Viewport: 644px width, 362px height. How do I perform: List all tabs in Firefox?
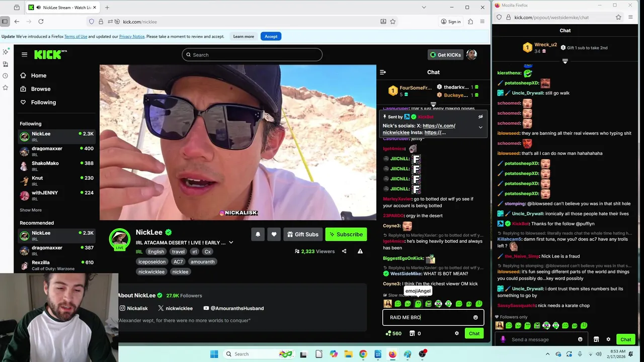tap(424, 8)
